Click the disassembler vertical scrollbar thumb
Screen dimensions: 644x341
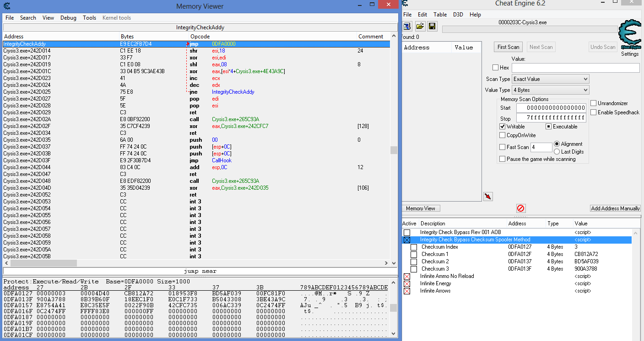pos(393,150)
